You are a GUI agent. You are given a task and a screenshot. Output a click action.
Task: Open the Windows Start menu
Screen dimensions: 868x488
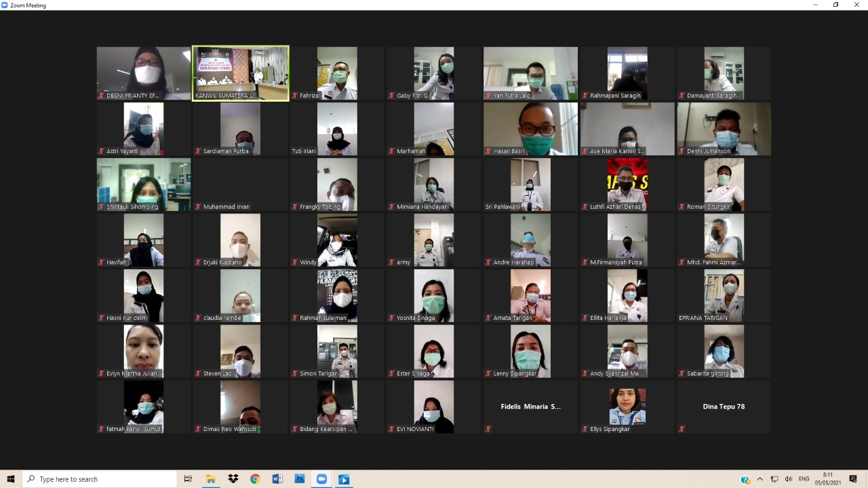11,479
